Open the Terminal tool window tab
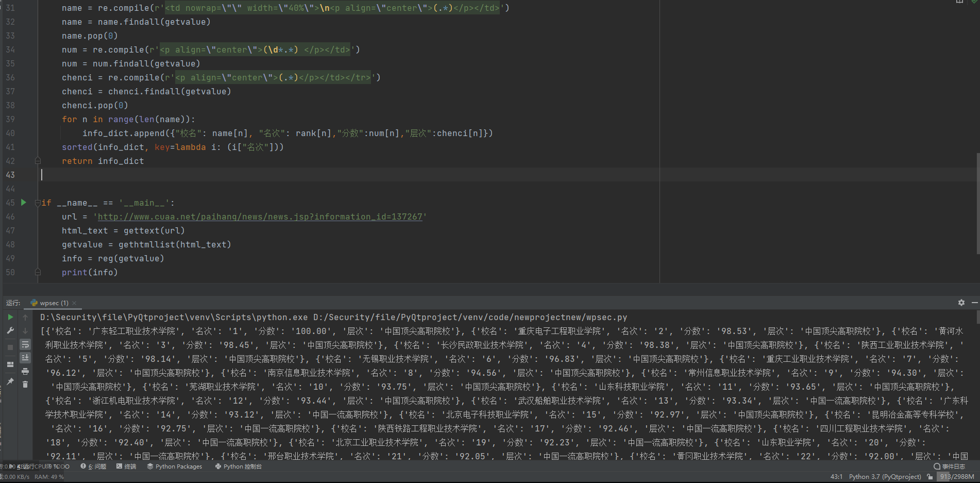Image resolution: width=980 pixels, height=483 pixels. 127,467
